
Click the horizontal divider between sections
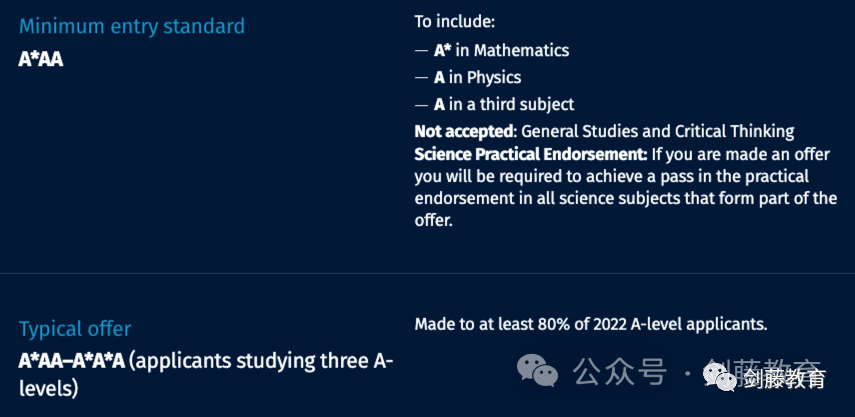[428, 273]
